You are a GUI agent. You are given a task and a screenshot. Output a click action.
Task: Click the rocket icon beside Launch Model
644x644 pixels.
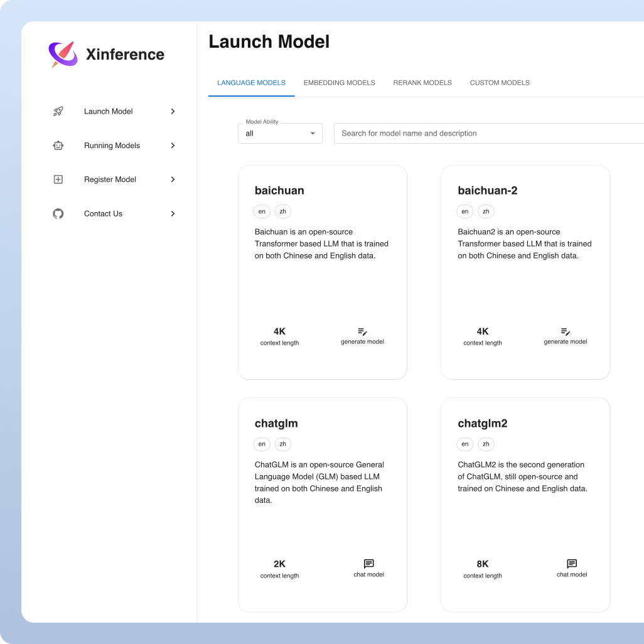[58, 111]
